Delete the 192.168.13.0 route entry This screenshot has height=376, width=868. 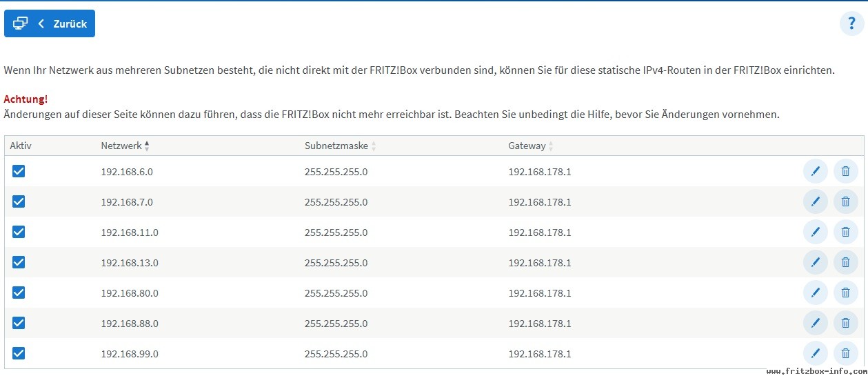(x=845, y=262)
